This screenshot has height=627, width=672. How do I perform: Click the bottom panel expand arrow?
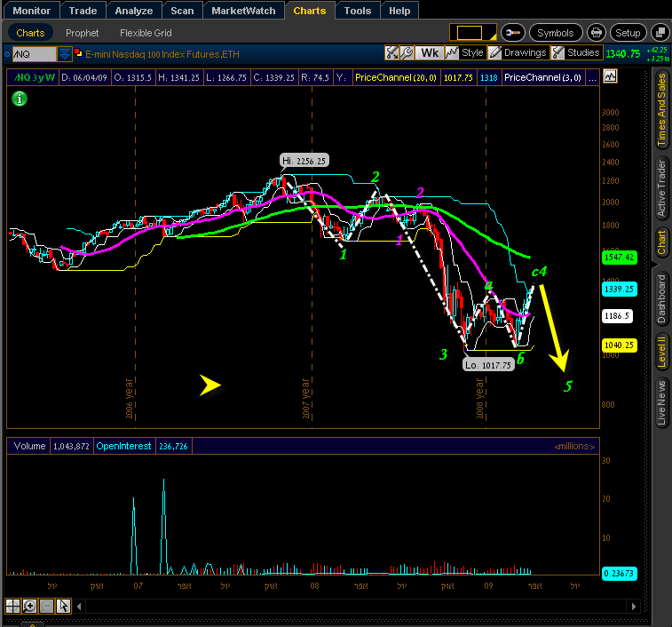point(32,623)
